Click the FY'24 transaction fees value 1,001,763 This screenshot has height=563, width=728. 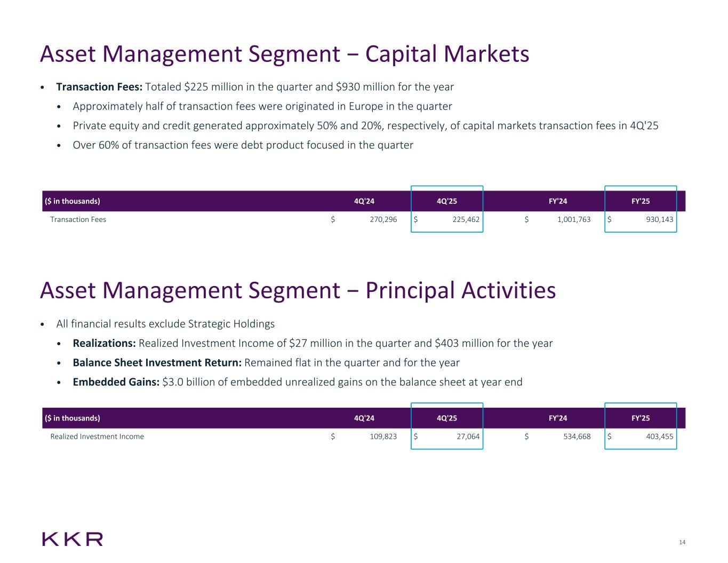(570, 219)
